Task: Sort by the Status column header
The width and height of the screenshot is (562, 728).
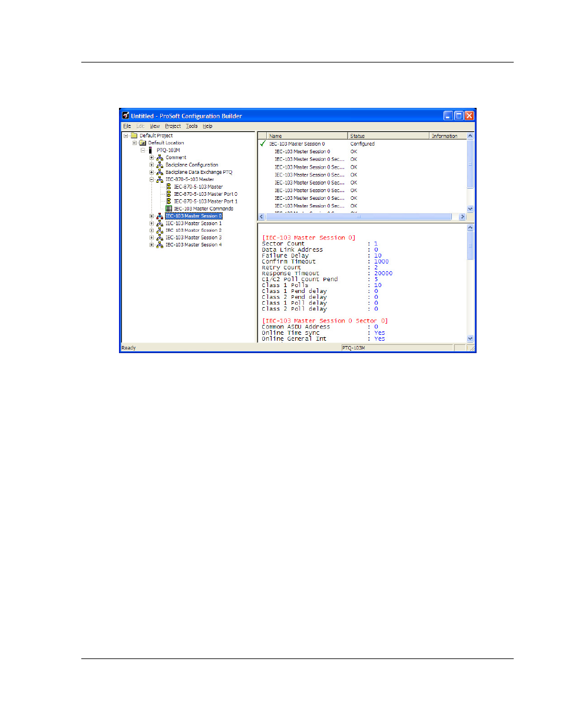Action: pyautogui.click(x=388, y=136)
